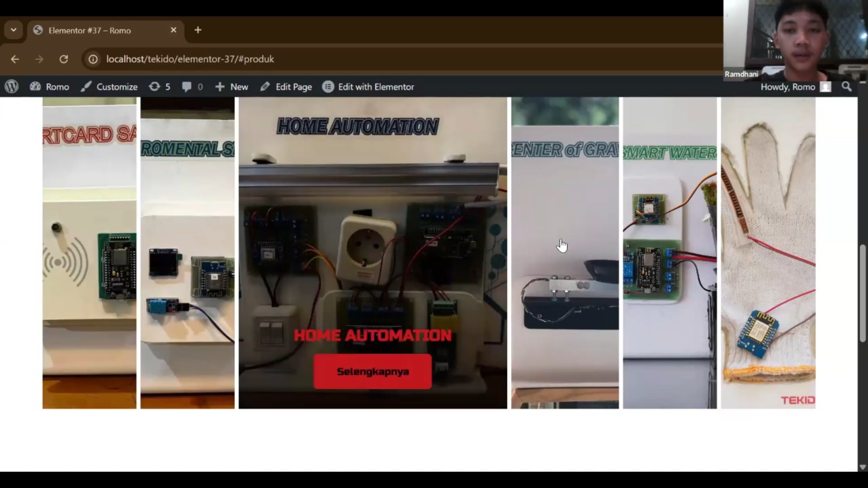Click the site information icon in address bar

tap(93, 59)
